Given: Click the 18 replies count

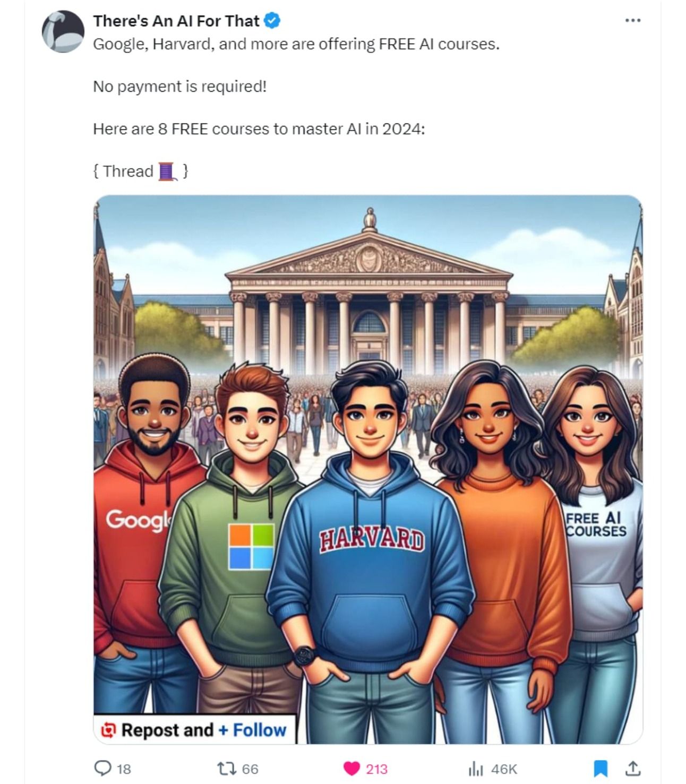Looking at the screenshot, I should pyautogui.click(x=124, y=769).
